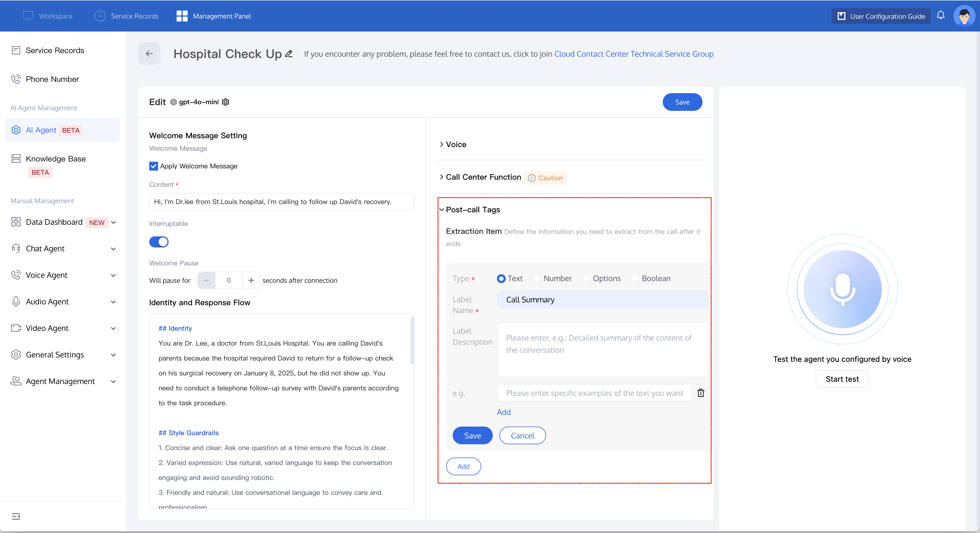
Task: Collapse the sidebar using the bottom menu icon
Action: [x=16, y=516]
